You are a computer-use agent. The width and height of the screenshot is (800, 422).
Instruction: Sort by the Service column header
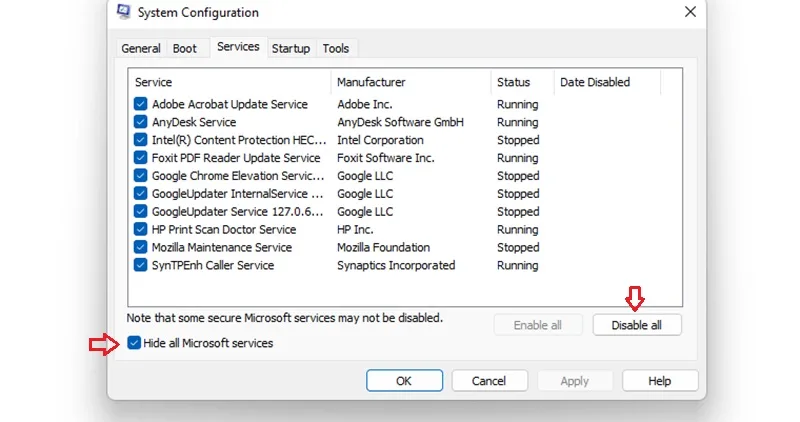[229, 82]
